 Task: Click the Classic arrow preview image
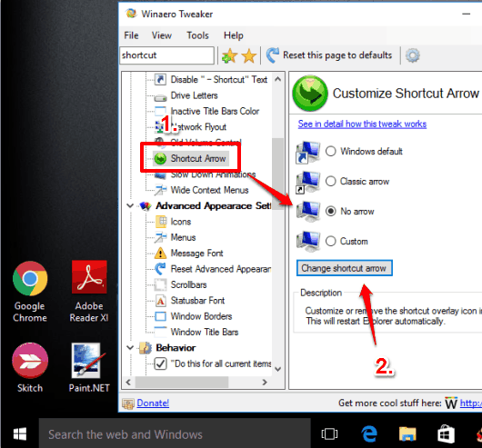308,182
